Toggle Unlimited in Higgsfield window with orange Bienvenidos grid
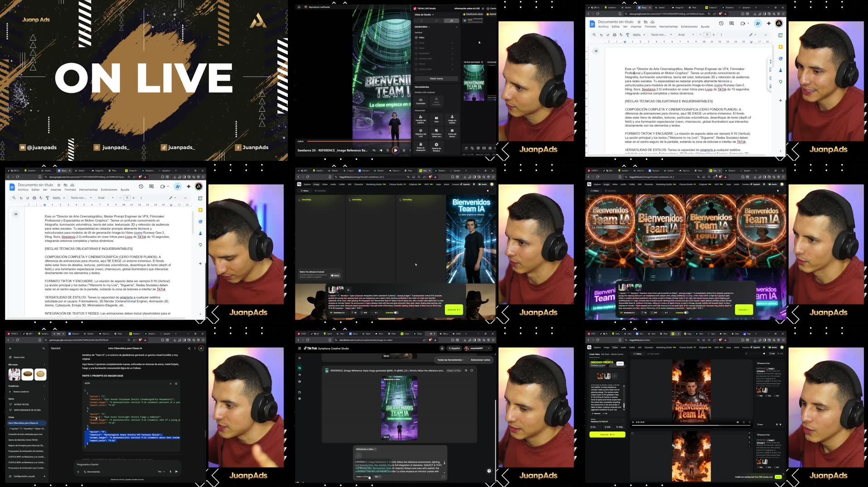868x487 pixels. pos(686,312)
